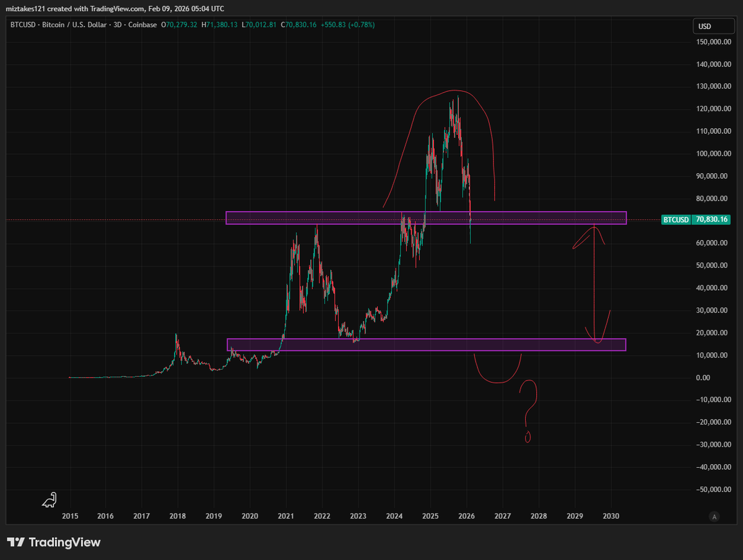Image resolution: width=743 pixels, height=560 pixels.
Task: Click the 2024 time axis label
Action: click(x=394, y=516)
